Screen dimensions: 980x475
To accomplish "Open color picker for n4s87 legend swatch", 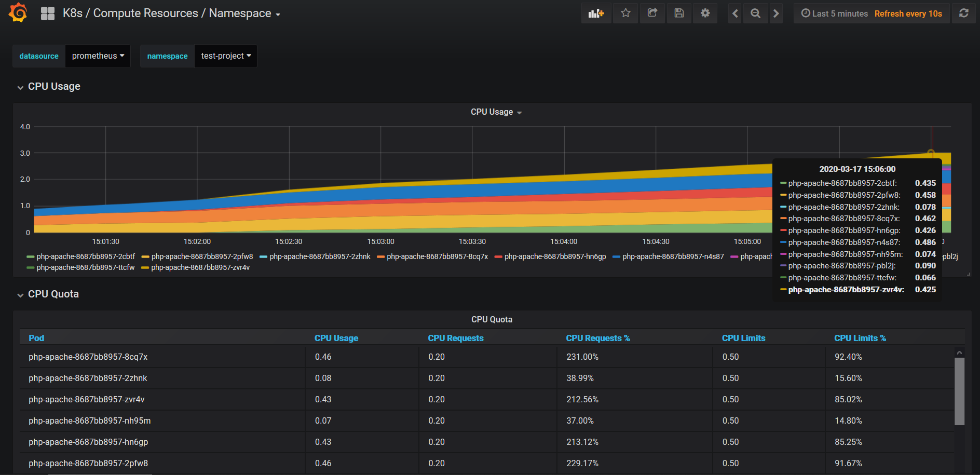I will tap(616, 257).
